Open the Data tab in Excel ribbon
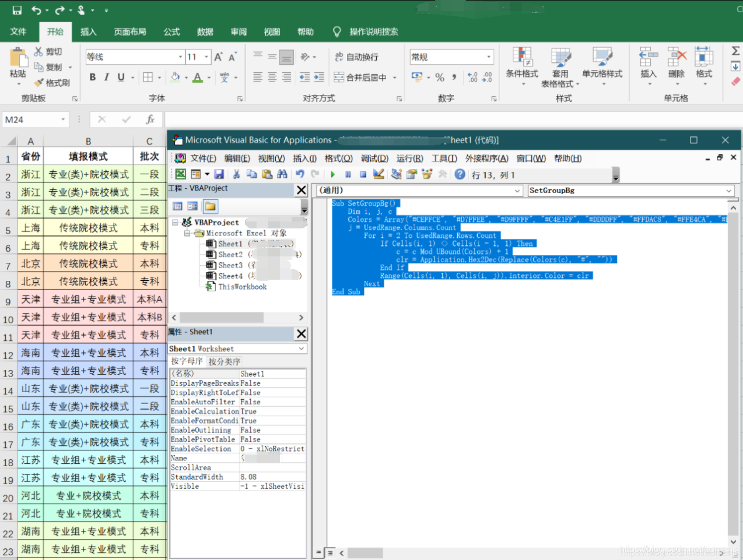Screen dimensions: 743x560 click(x=205, y=31)
